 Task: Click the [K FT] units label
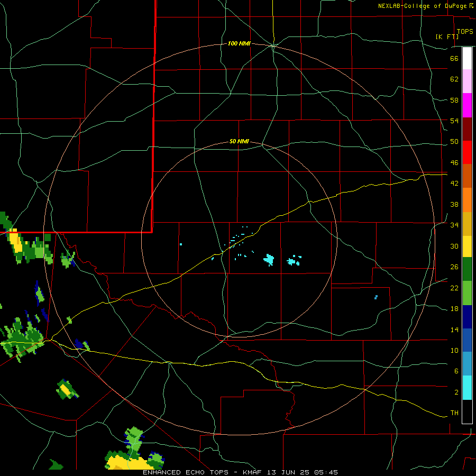[447, 36]
